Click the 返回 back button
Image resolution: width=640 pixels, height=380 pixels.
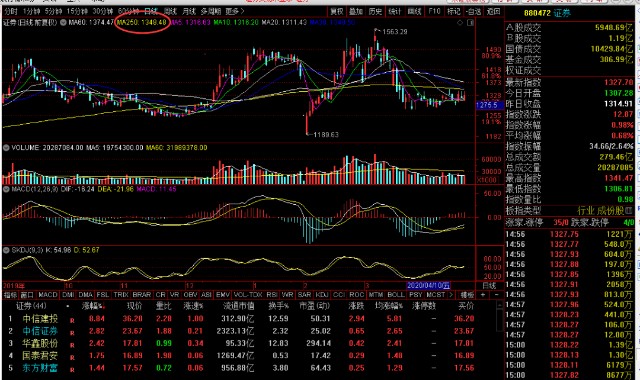point(494,11)
